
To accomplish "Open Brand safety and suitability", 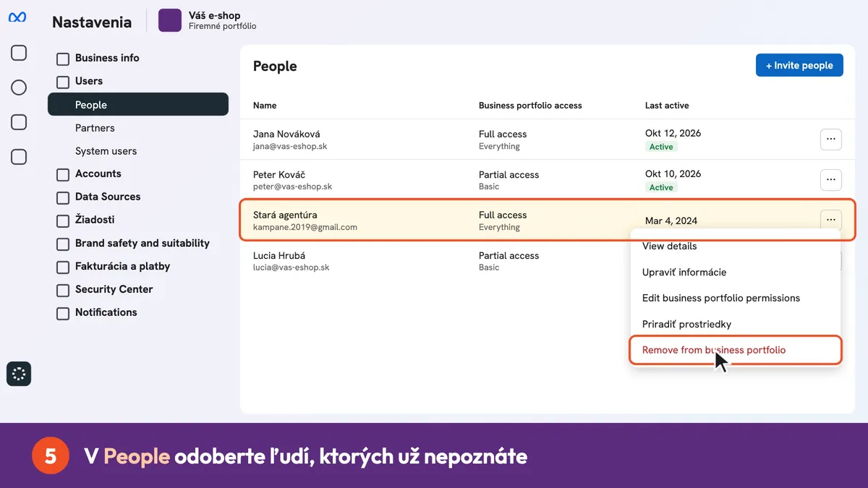I will (x=142, y=243).
